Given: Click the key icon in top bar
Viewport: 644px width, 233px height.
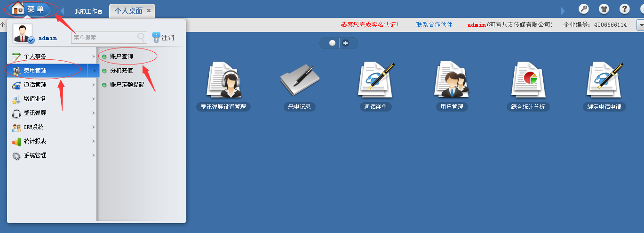Looking at the screenshot, I should coord(583,9).
